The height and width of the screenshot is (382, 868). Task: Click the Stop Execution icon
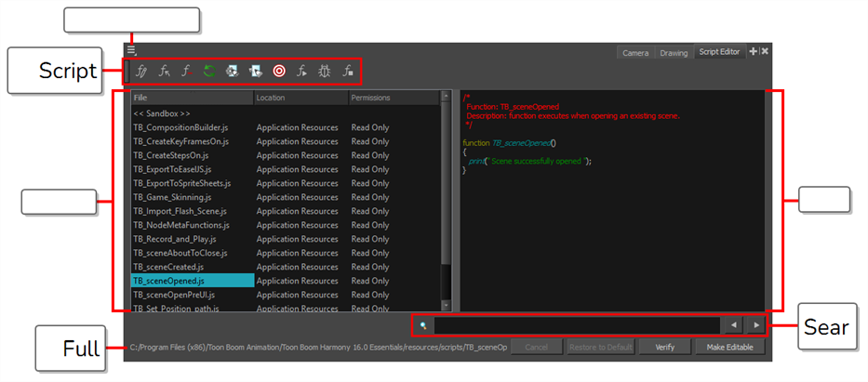348,71
